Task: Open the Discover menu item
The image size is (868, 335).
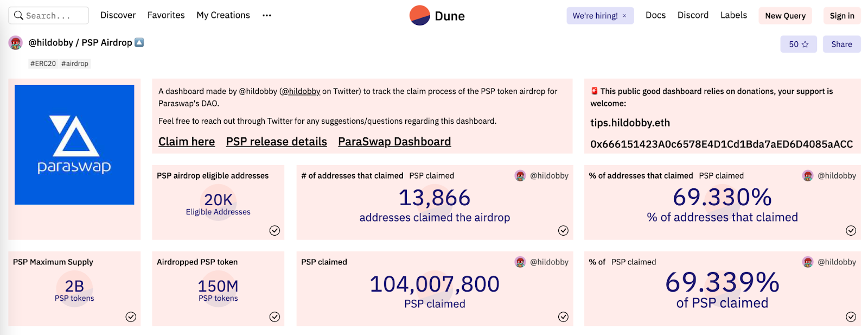Action: (x=118, y=15)
